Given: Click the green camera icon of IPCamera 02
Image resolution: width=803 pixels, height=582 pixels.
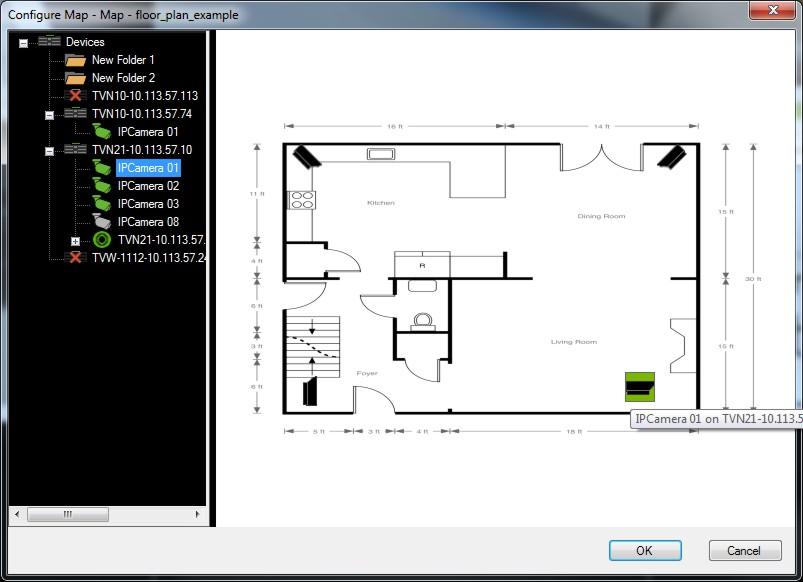Looking at the screenshot, I should point(101,185).
